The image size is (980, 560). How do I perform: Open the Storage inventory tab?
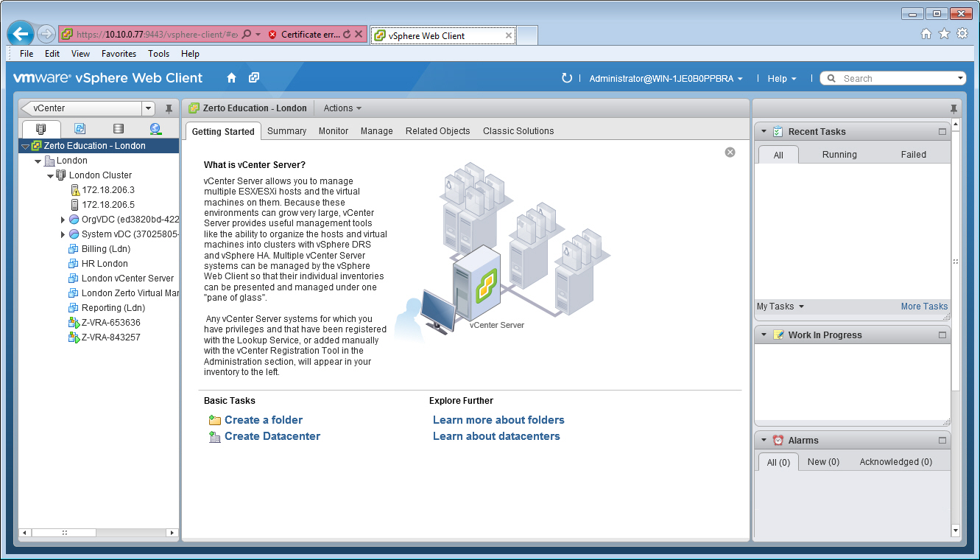[x=118, y=129]
